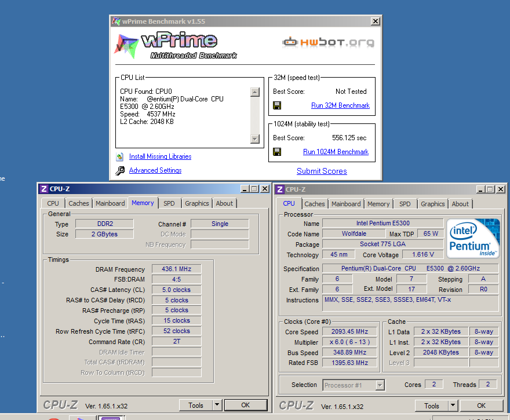Image resolution: width=510 pixels, height=420 pixels.
Task: Click the Level 2 2048 KBytes cache value
Action: click(440, 353)
